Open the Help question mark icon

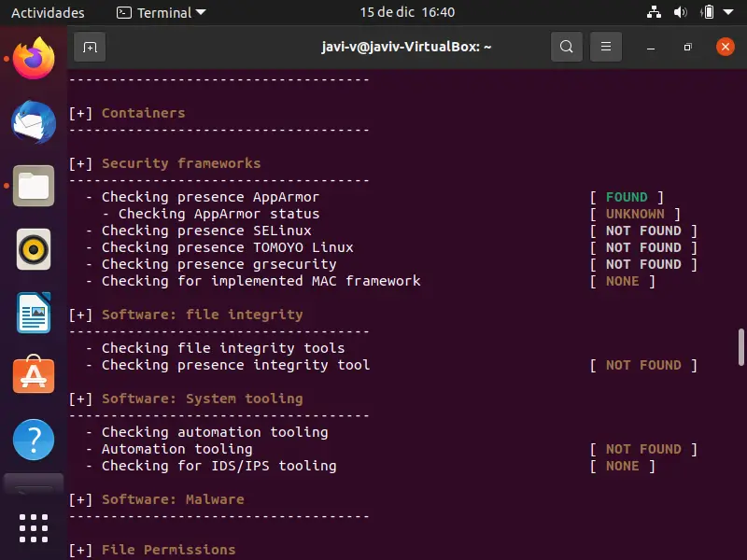[34, 438]
